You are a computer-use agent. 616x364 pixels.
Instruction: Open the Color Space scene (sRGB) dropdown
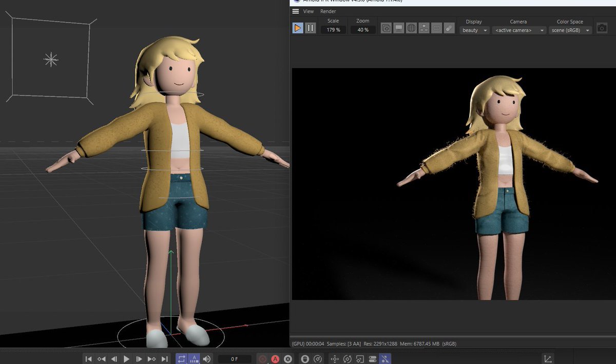click(570, 30)
